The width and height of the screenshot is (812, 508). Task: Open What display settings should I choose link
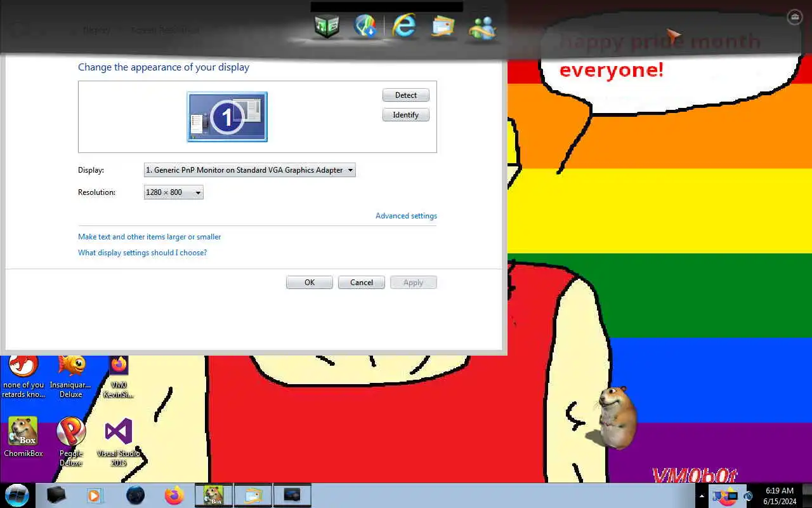click(143, 253)
